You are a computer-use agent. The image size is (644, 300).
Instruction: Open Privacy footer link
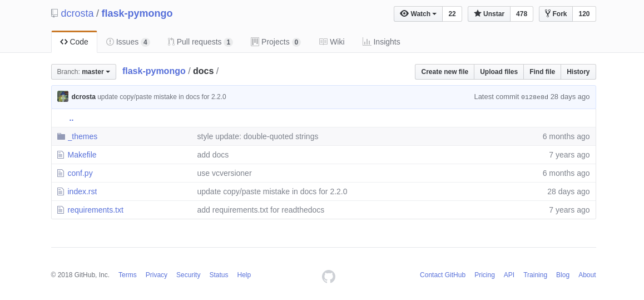coord(156,275)
